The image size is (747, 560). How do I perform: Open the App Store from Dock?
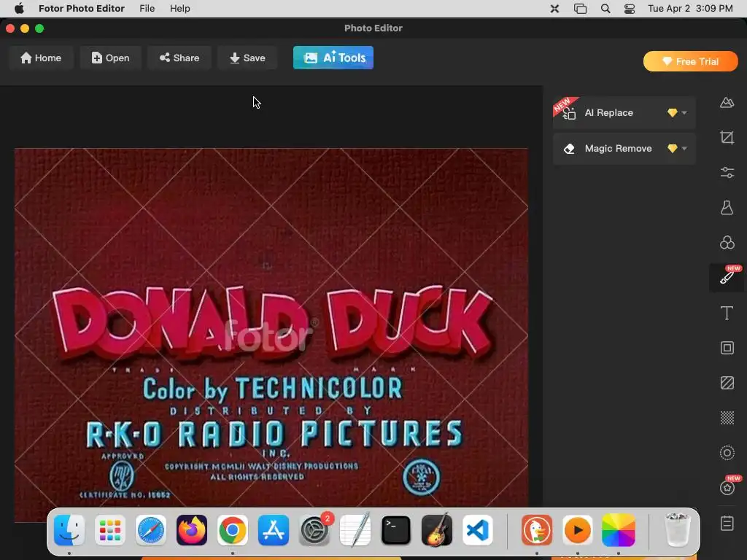[x=274, y=530]
